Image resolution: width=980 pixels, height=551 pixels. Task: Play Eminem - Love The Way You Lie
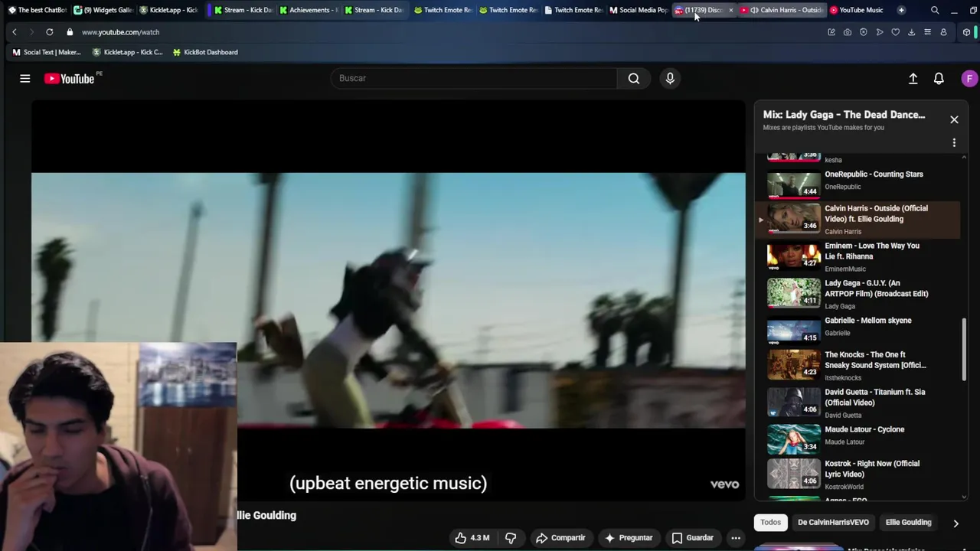857,256
